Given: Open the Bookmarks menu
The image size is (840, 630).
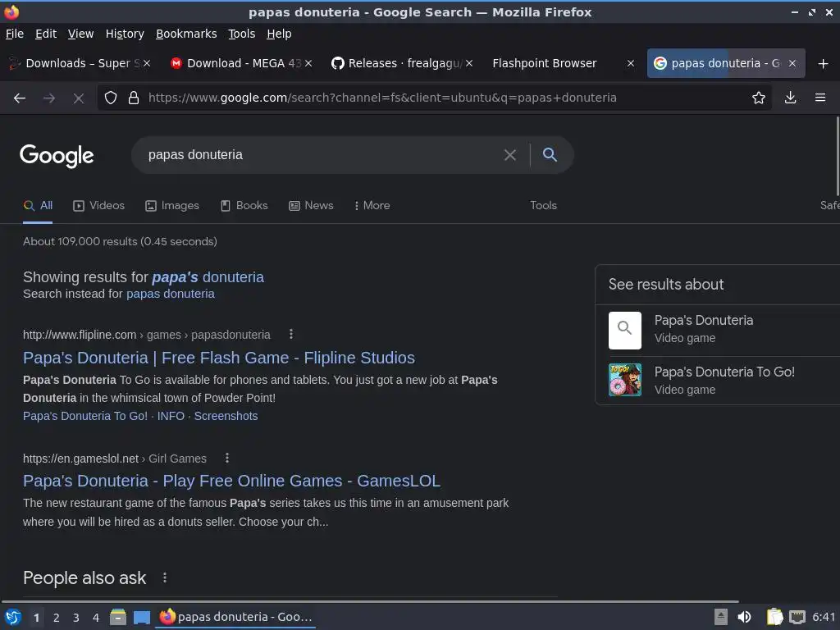Looking at the screenshot, I should (x=186, y=34).
